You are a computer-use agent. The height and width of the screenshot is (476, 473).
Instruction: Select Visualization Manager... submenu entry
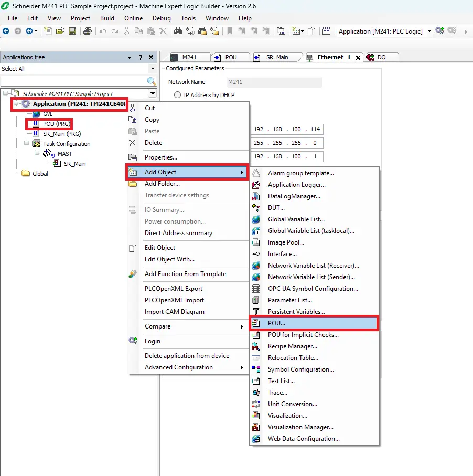(314, 427)
